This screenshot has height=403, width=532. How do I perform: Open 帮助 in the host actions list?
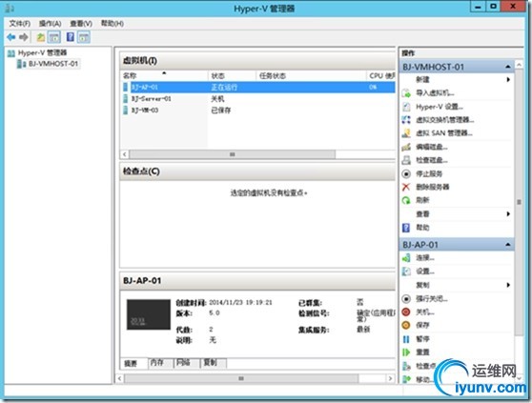(x=422, y=228)
